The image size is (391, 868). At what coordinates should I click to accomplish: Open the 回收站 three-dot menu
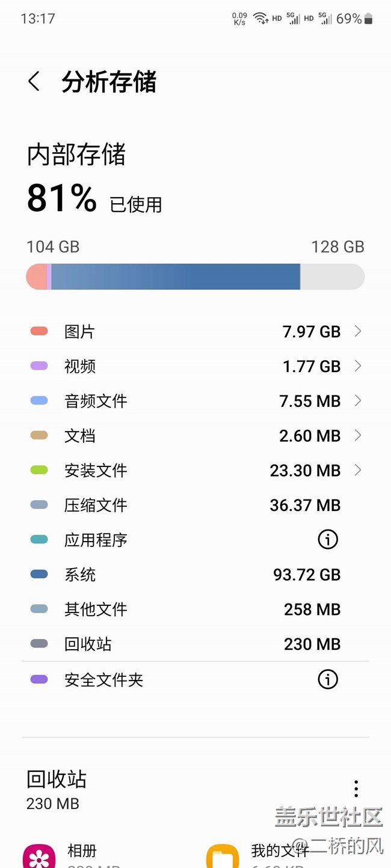coord(356,788)
